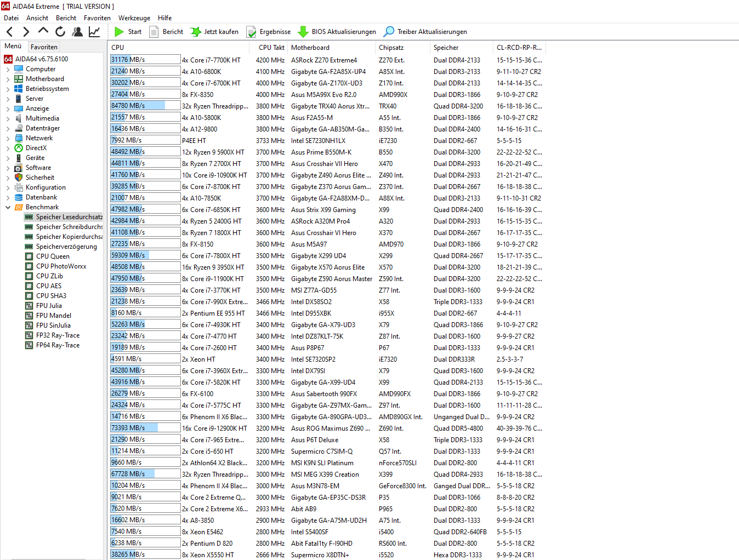Open the user profile icon in the toolbar
Screen dimensions: 739x560
point(77,32)
